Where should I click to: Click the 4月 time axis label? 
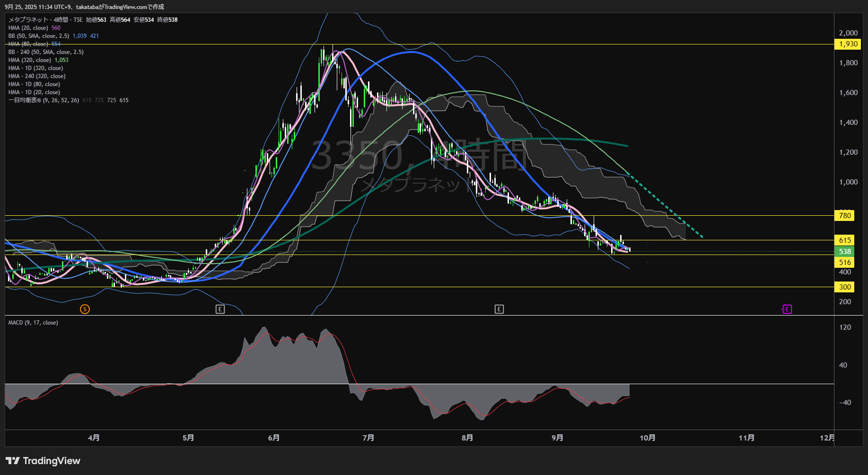94,438
